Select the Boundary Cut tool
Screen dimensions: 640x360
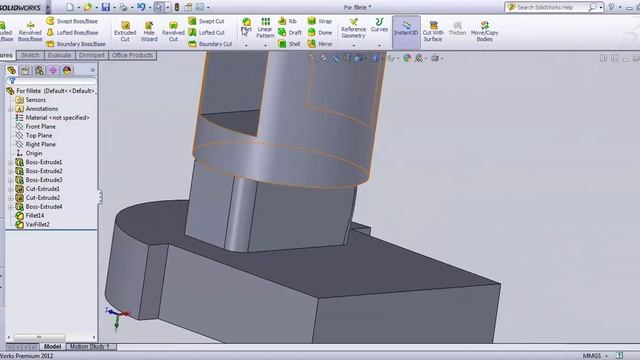click(x=210, y=44)
